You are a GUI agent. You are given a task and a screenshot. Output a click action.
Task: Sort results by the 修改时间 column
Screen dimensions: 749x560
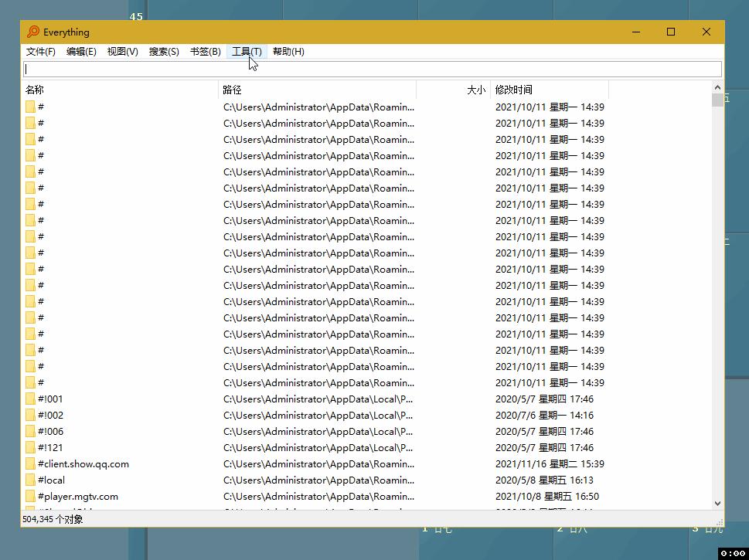click(x=514, y=89)
